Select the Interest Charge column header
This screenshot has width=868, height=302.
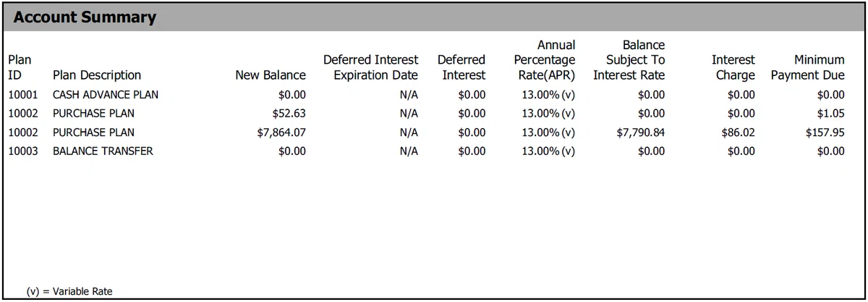click(x=733, y=67)
